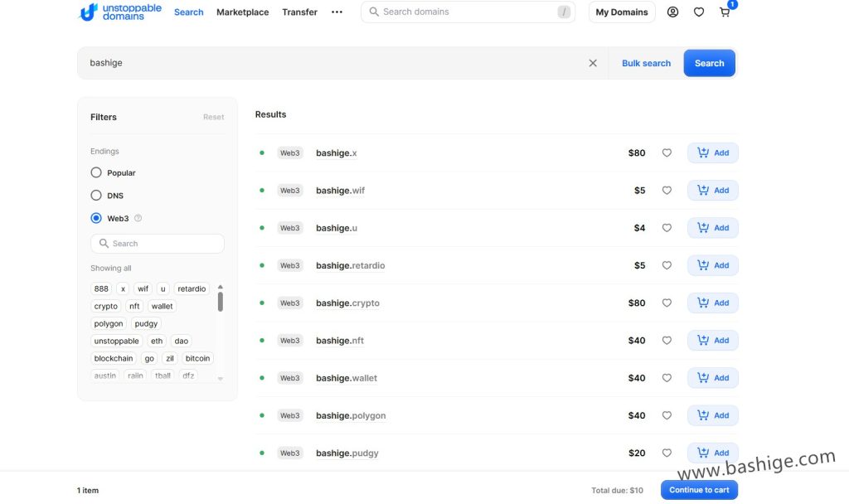849x504 pixels.
Task: Filter by the 888 ending chip
Action: click(x=101, y=288)
